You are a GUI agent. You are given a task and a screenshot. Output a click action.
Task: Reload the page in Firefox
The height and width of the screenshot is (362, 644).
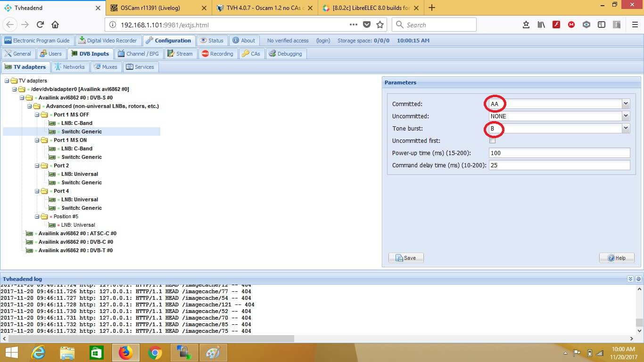[40, 25]
